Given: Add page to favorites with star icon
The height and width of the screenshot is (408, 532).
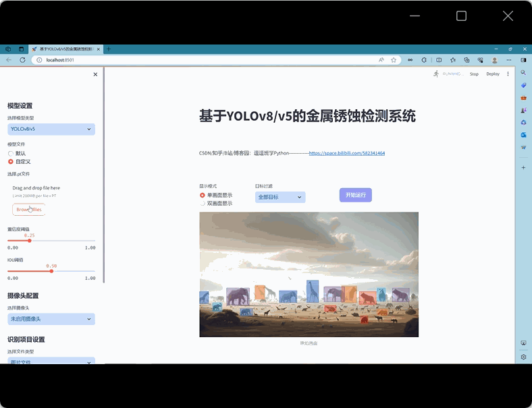Looking at the screenshot, I should coord(394,60).
